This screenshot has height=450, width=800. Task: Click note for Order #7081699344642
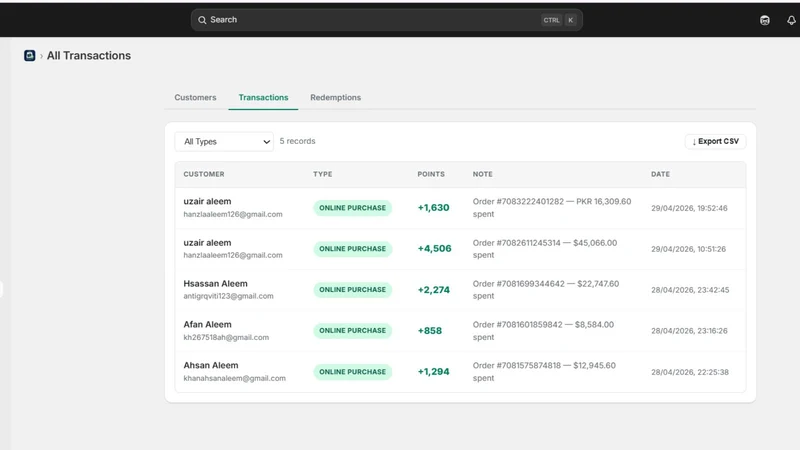click(x=545, y=290)
